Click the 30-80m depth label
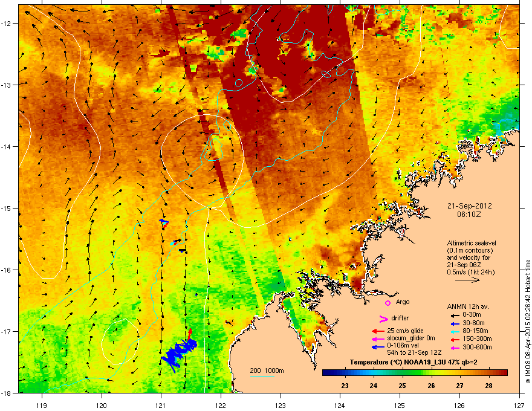 coord(473,323)
